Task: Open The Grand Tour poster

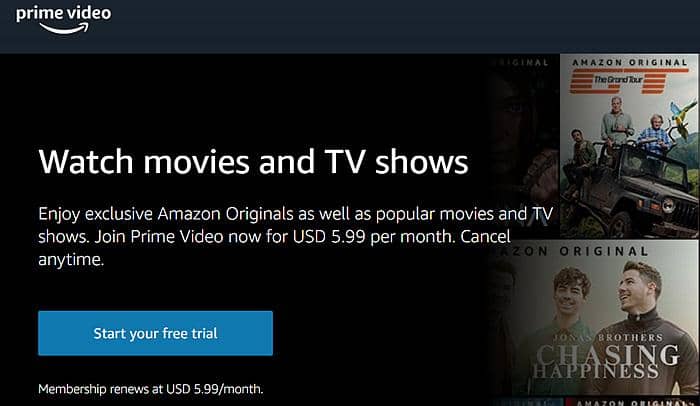Action: pos(629,146)
